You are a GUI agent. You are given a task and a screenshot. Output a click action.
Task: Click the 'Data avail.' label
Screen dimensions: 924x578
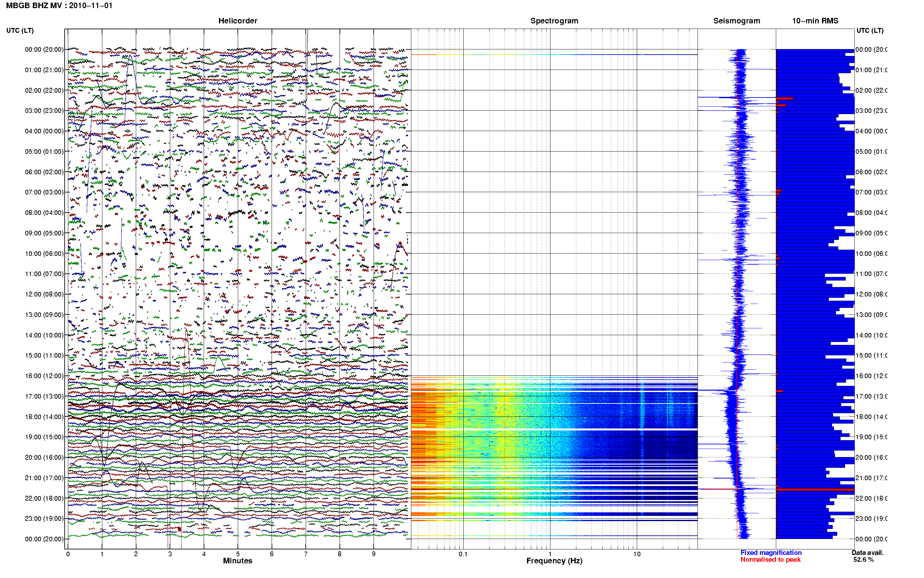point(867,553)
